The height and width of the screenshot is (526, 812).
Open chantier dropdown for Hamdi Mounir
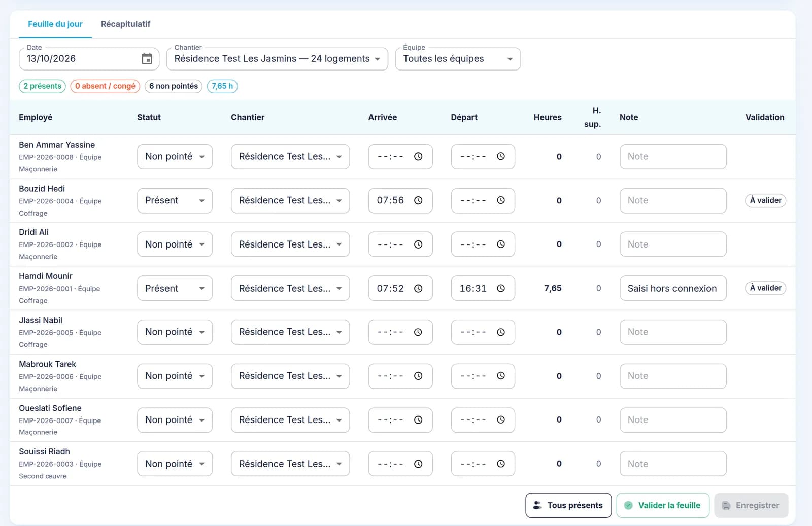click(290, 288)
